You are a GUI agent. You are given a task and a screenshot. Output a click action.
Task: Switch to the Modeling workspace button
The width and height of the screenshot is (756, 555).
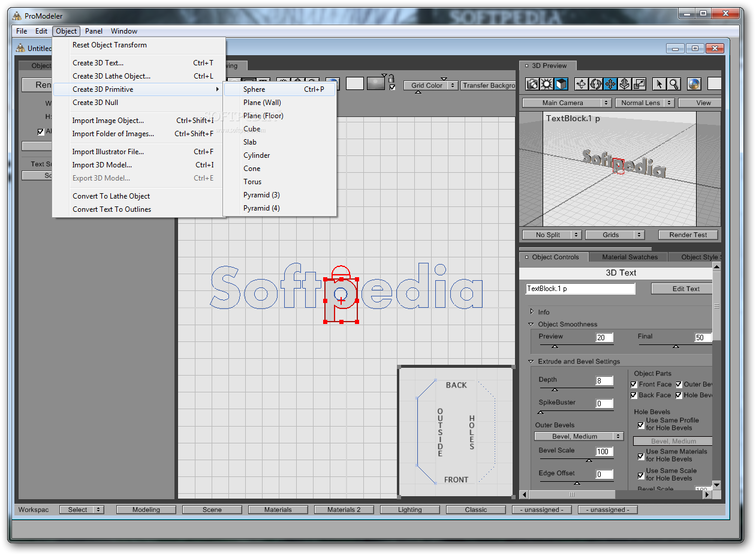tap(146, 510)
